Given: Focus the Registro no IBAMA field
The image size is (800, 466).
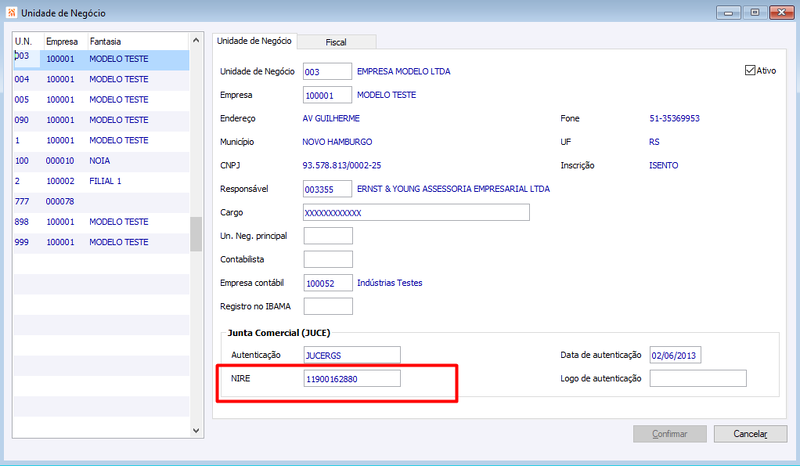Looking at the screenshot, I should (328, 306).
